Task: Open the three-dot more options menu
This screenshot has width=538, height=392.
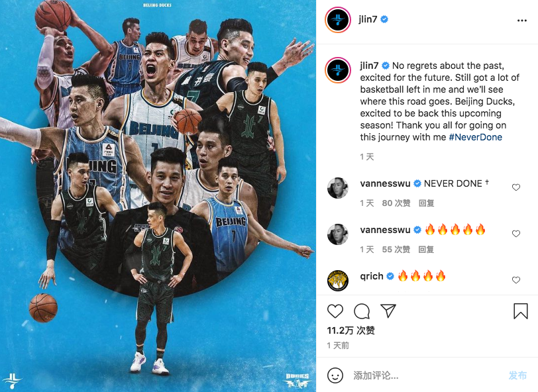Action: click(x=522, y=21)
